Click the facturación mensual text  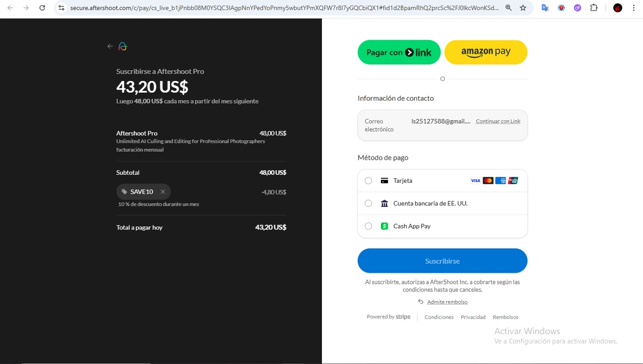click(140, 150)
